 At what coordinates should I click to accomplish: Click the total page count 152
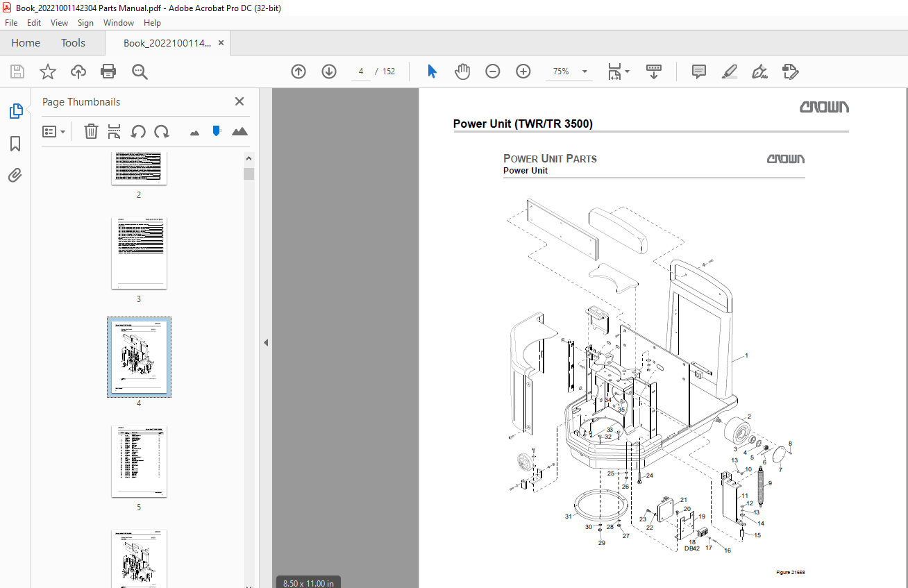[x=389, y=72]
